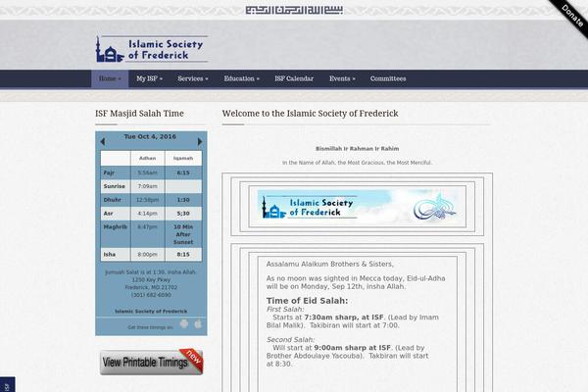Click the Adhan column header

click(x=147, y=159)
